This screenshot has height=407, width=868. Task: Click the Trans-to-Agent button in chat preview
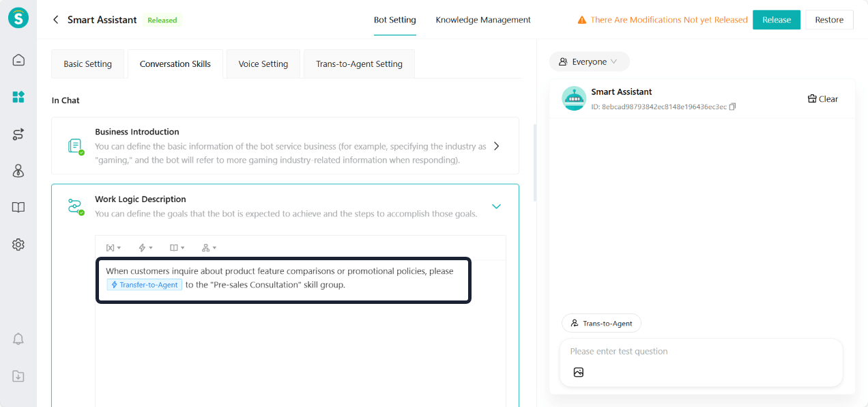point(601,323)
